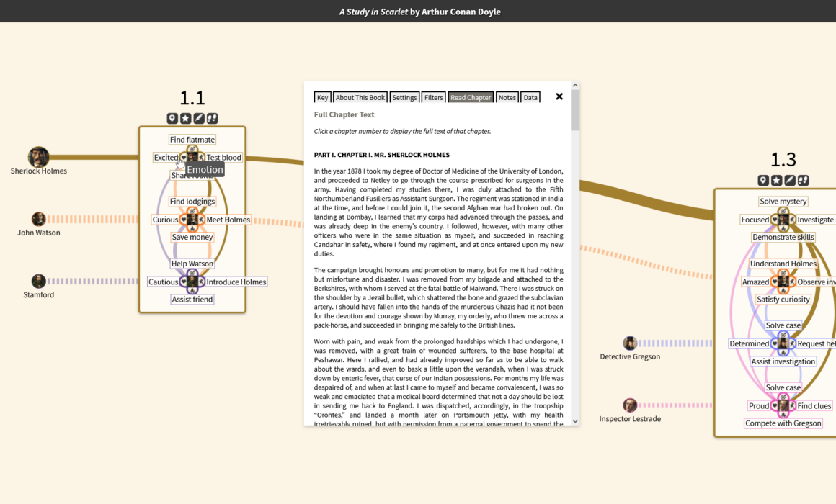Select the "Find flatmate" goal label
This screenshot has width=836, height=504.
pos(192,140)
